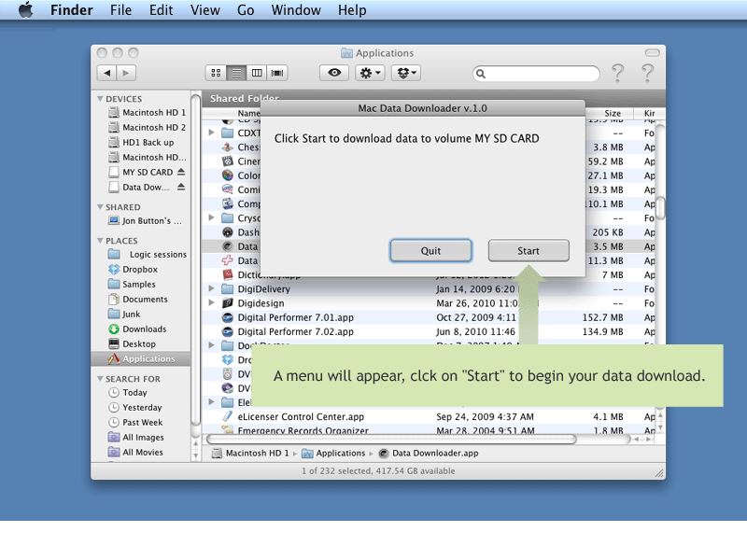Switch to Cover Flow view
This screenshot has width=747, height=560.
click(x=277, y=73)
